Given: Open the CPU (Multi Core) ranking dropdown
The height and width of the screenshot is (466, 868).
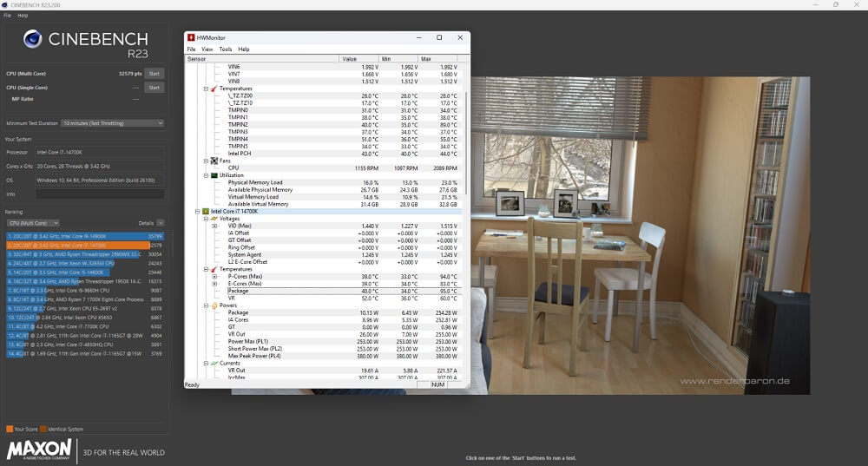Looking at the screenshot, I should [33, 223].
